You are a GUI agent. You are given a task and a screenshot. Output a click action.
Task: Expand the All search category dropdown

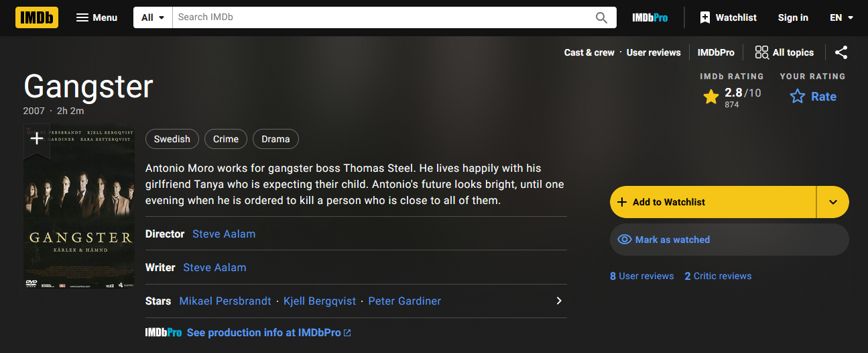click(153, 17)
